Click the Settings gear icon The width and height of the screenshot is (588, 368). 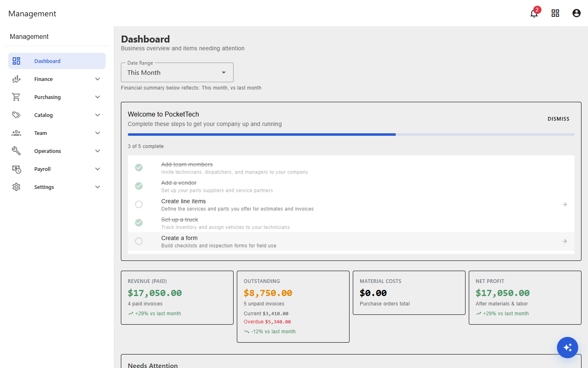pos(16,187)
